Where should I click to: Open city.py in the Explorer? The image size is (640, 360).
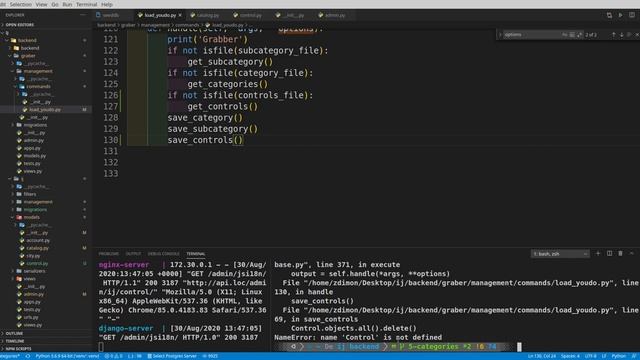tap(33, 256)
